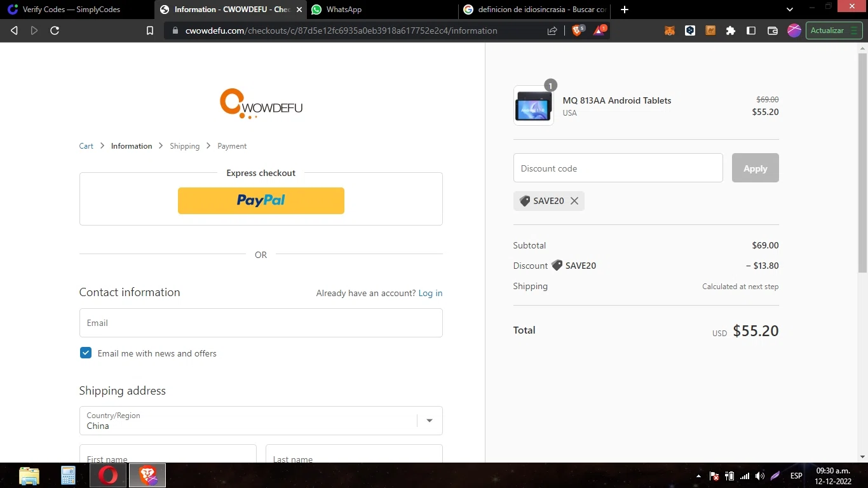Go forward to the next page
Screen dimensions: 868x488
[x=34, y=30]
